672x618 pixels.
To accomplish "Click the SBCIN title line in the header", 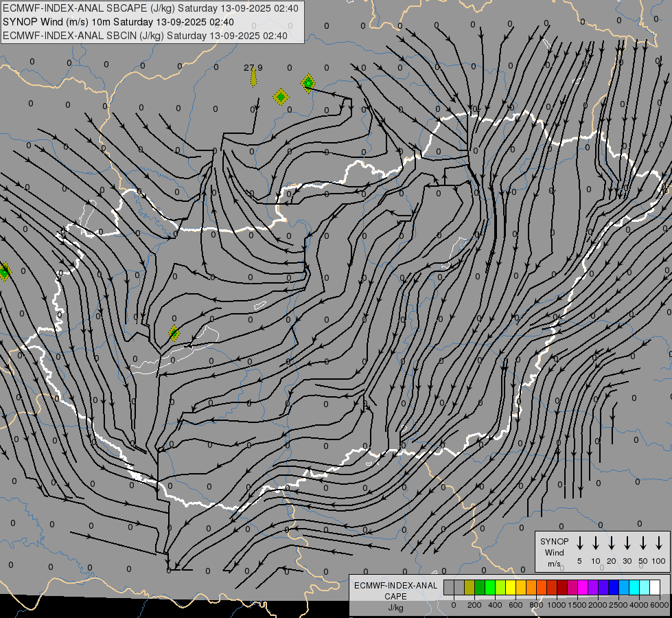I will pos(145,36).
